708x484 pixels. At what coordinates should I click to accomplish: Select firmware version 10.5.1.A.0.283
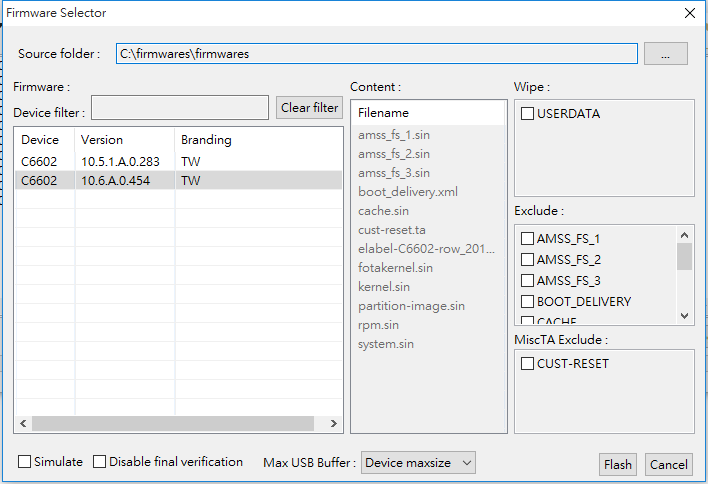[x=178, y=162]
